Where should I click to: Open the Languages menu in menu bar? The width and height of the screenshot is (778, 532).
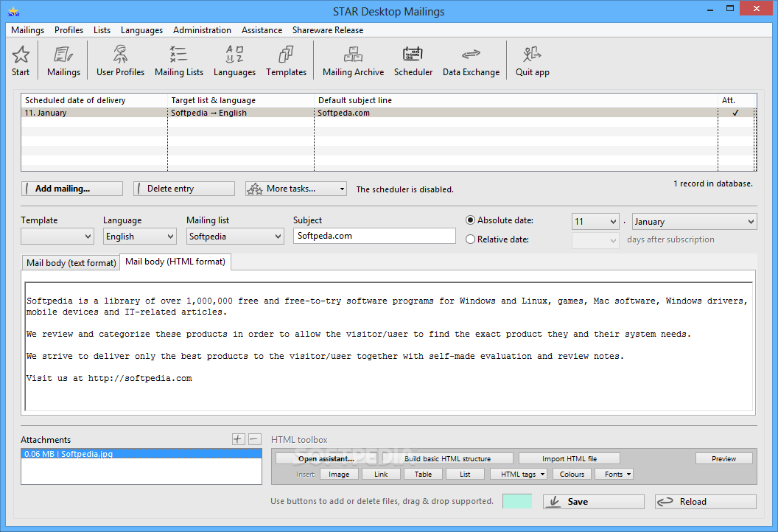click(x=142, y=30)
